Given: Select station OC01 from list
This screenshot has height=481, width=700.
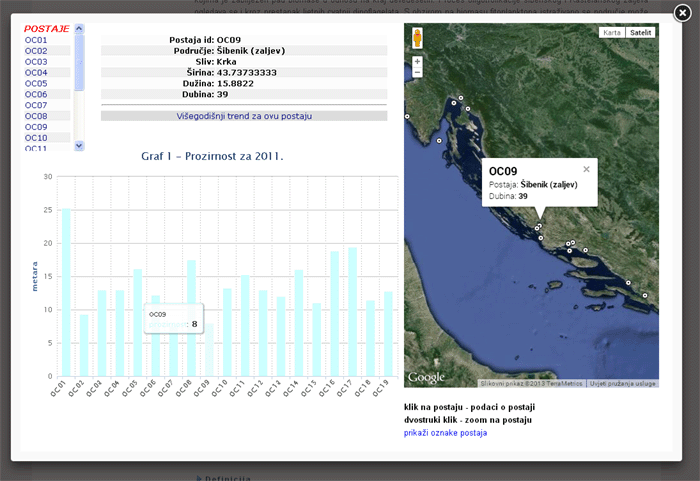Looking at the screenshot, I should (x=36, y=40).
